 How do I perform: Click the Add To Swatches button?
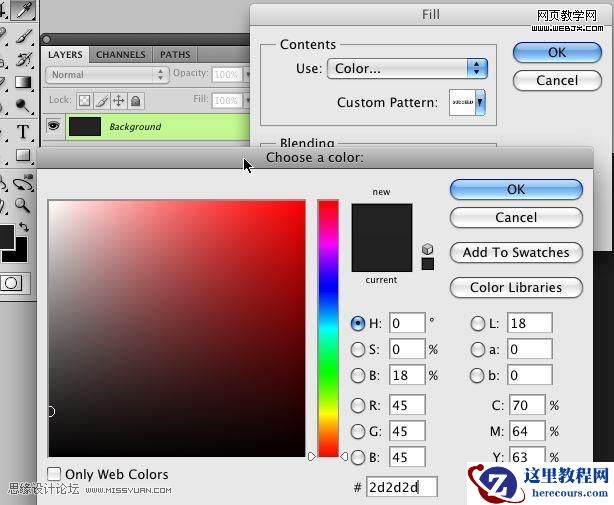[516, 252]
